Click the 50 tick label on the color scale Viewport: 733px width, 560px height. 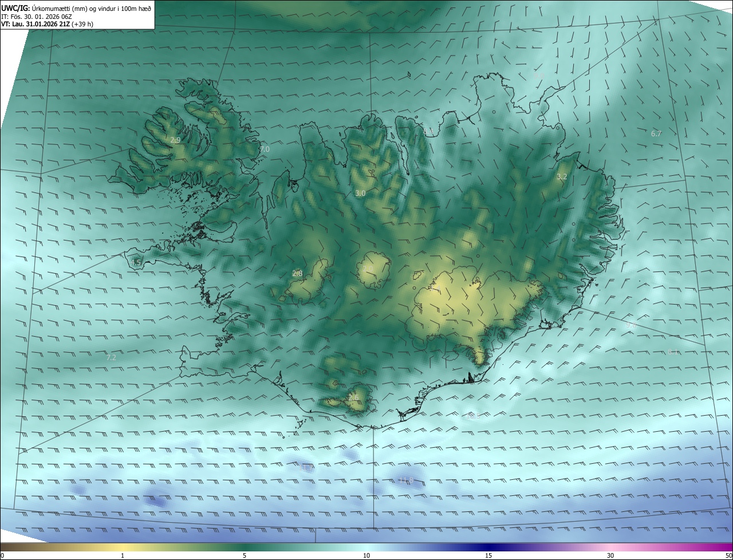728,555
